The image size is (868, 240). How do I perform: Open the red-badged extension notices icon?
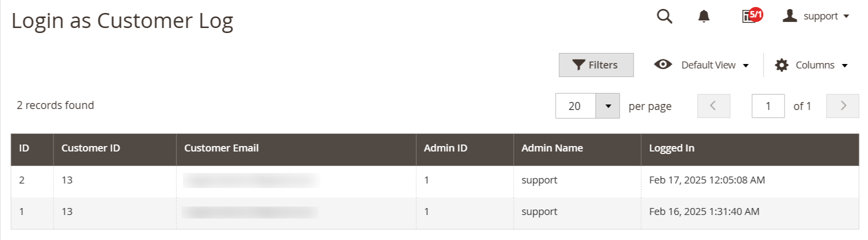(752, 15)
